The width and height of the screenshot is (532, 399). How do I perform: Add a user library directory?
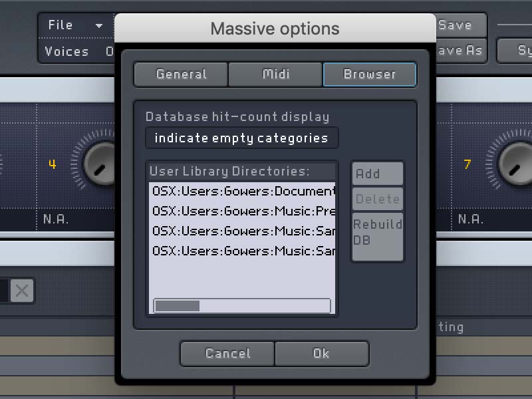point(378,174)
